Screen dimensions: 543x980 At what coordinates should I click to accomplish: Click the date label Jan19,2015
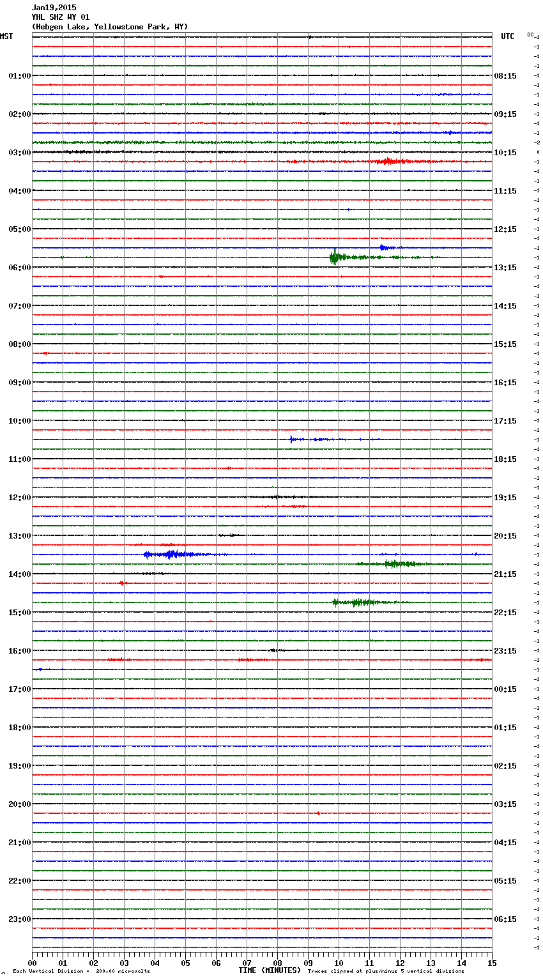[54, 8]
